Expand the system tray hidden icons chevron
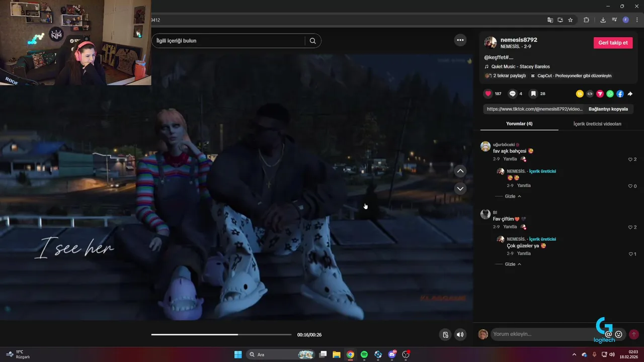The height and width of the screenshot is (362, 644). pyautogui.click(x=574, y=354)
